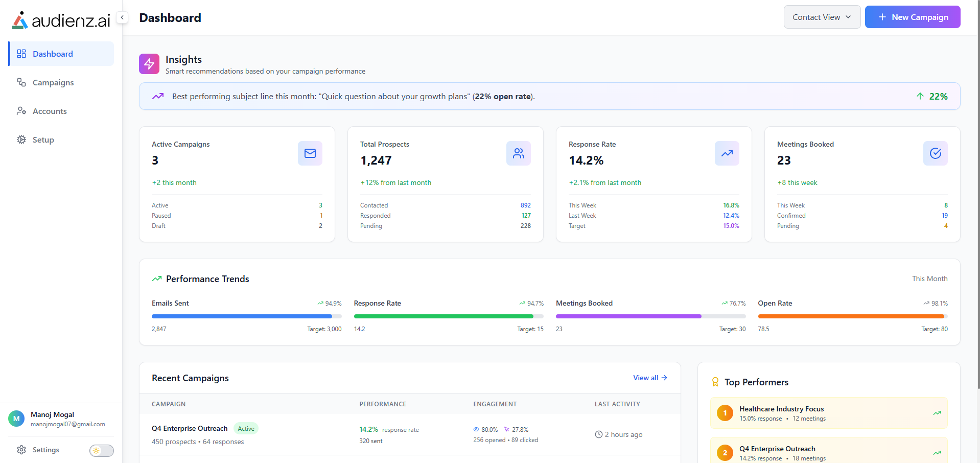This screenshot has height=463, width=980.
Task: Open Campaigns in the sidebar
Action: [53, 83]
